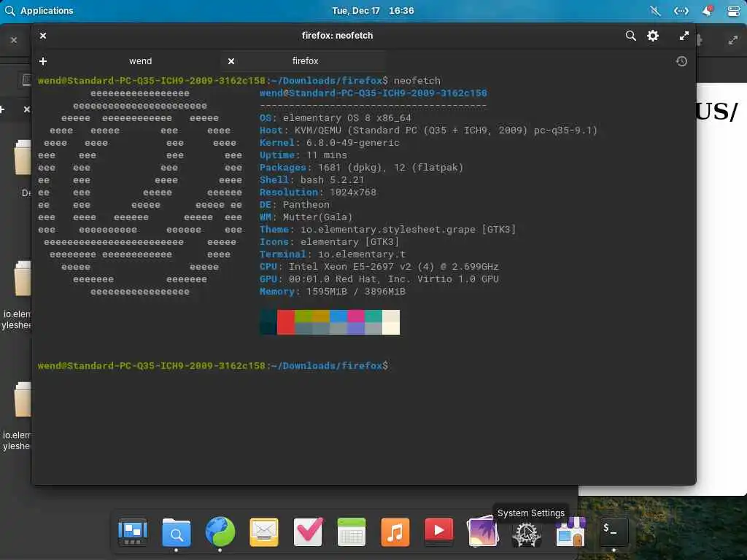Open the terminal search (magnifier) icon
Screen dimensions: 747x560
[630, 36]
